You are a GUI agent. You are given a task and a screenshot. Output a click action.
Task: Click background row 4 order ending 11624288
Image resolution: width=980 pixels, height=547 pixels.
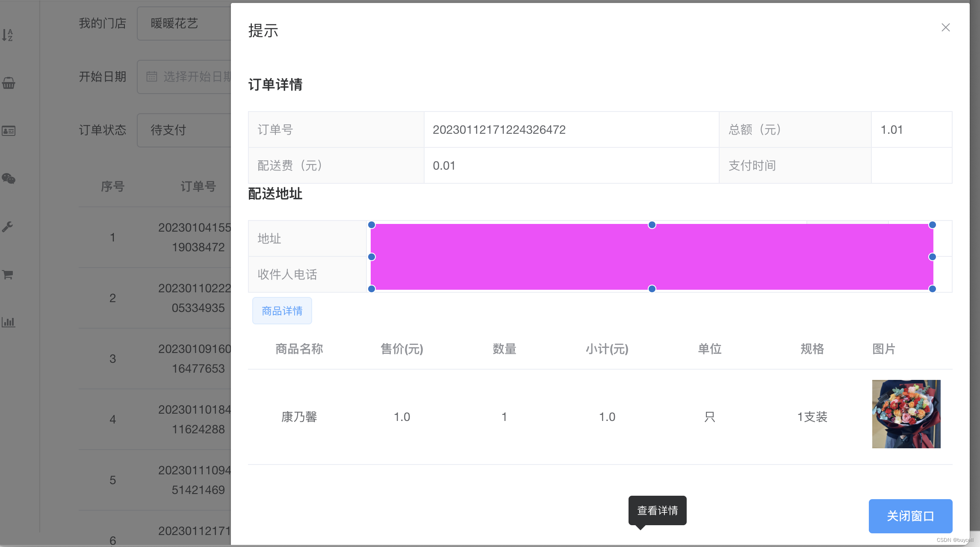(x=155, y=419)
